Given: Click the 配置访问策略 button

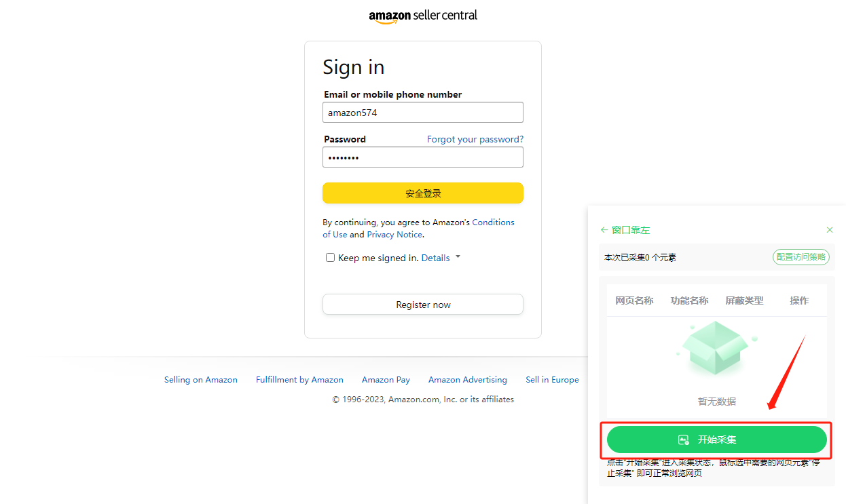Looking at the screenshot, I should click(801, 257).
